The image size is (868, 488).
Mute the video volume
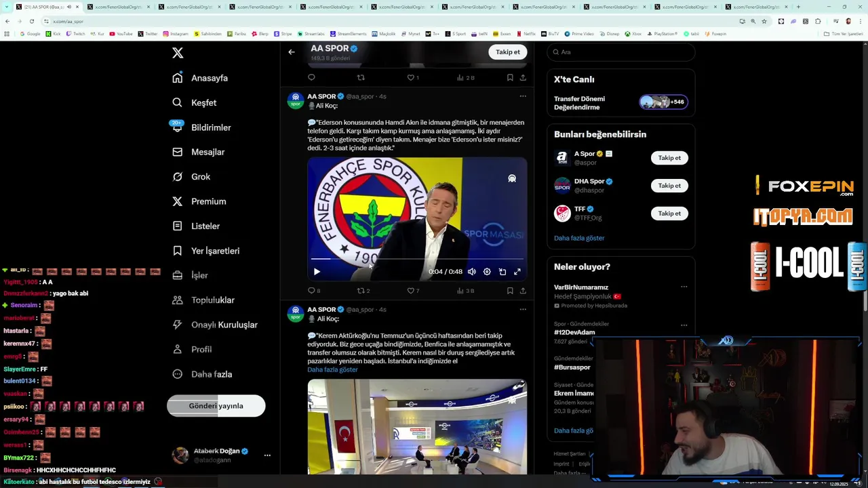point(472,272)
